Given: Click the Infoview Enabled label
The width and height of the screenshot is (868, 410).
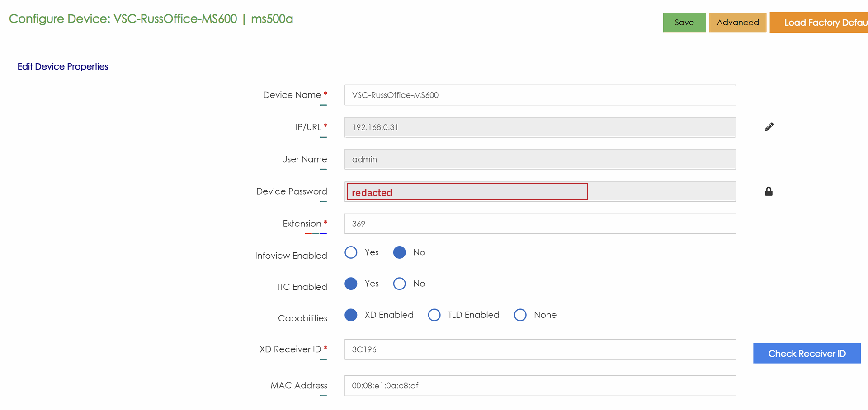Looking at the screenshot, I should 291,256.
